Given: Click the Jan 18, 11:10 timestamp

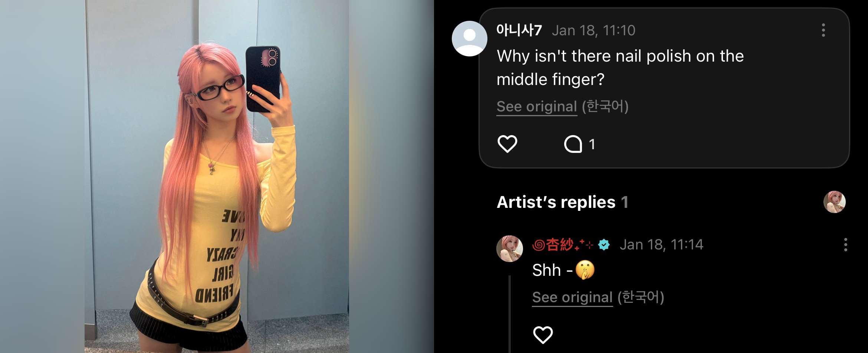Looking at the screenshot, I should pyautogui.click(x=594, y=30).
